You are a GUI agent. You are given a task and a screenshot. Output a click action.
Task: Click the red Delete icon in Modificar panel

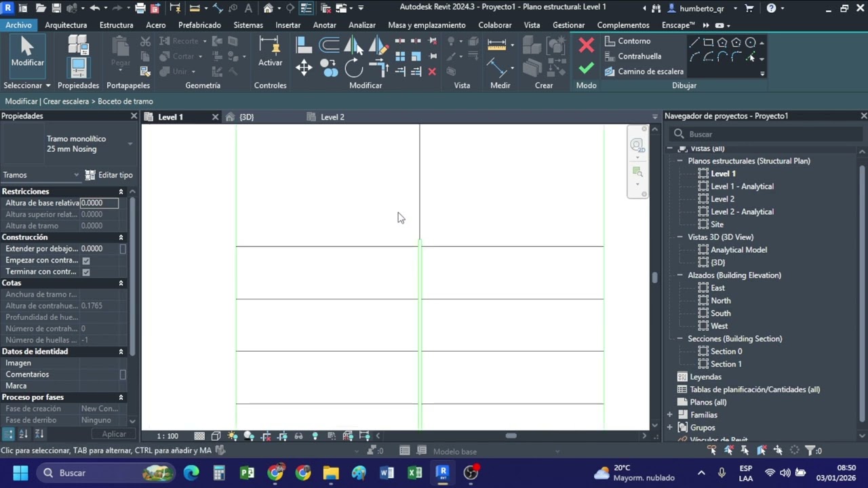[432, 71]
